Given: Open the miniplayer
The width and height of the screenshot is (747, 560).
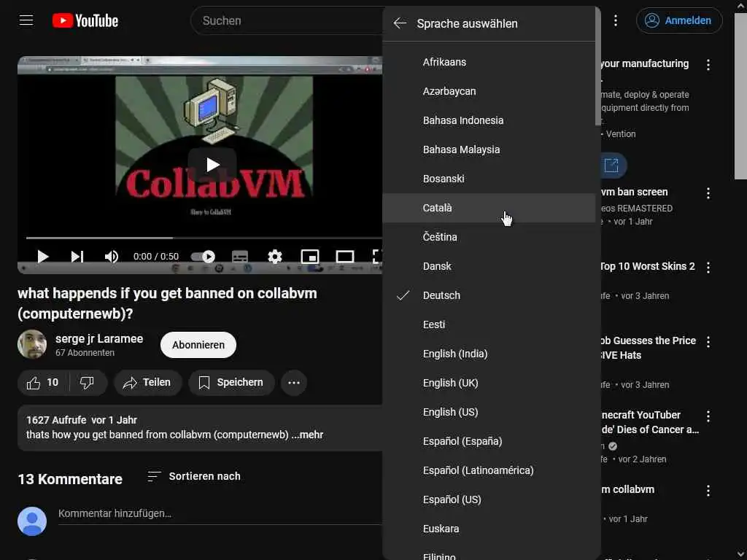Looking at the screenshot, I should click(x=309, y=257).
